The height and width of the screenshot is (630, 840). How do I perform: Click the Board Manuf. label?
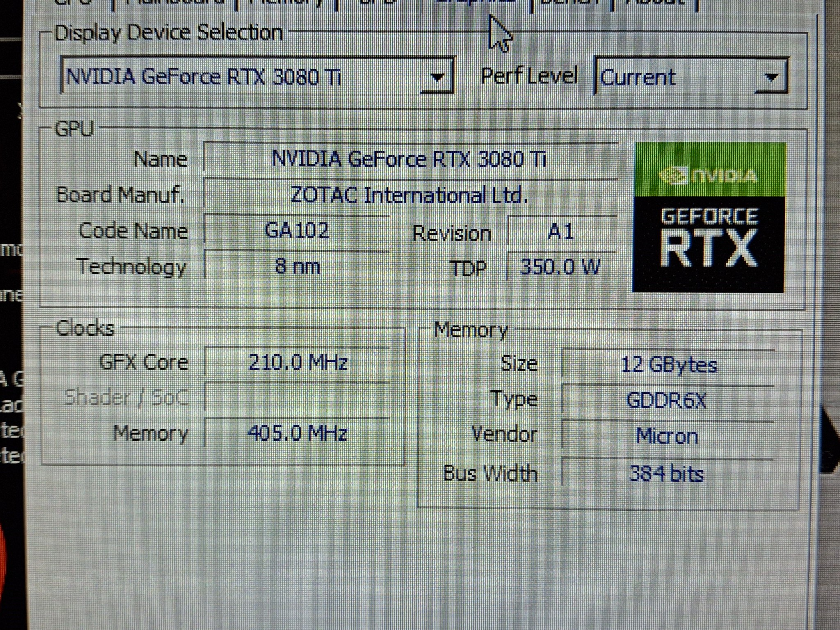pyautogui.click(x=120, y=194)
